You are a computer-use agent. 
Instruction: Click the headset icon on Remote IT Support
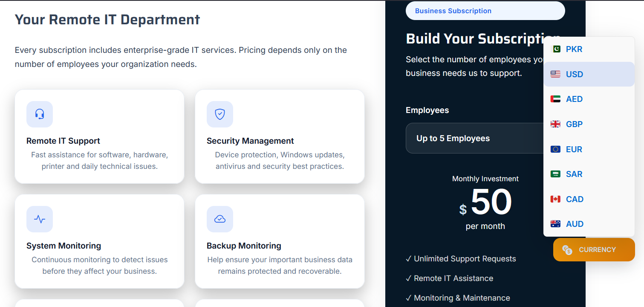coord(40,114)
